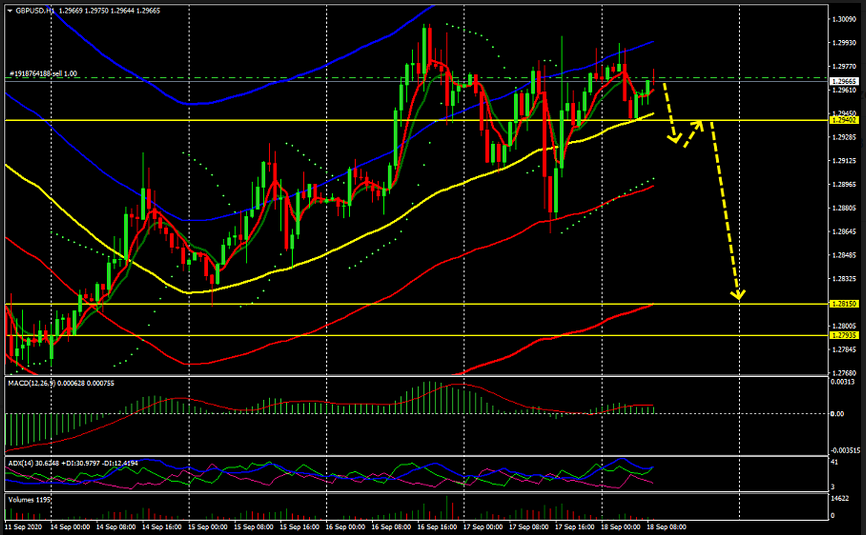Click the 1.30090 price scale label
866x535 pixels.
(843, 19)
